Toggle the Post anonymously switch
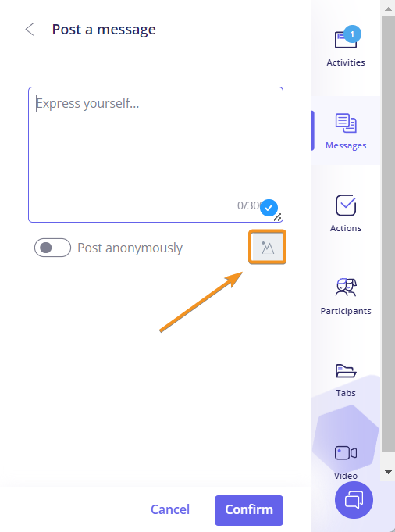The width and height of the screenshot is (395, 532). pos(52,248)
